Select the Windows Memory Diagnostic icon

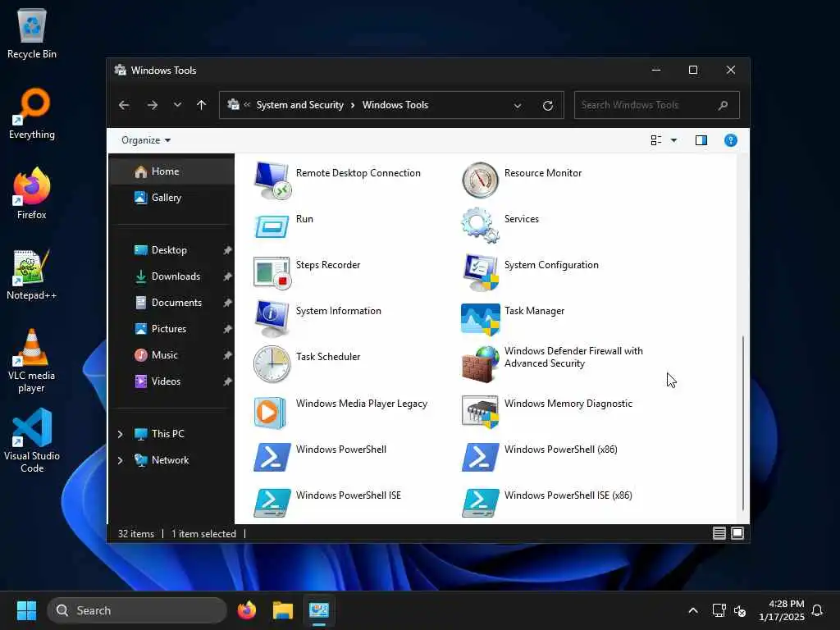point(480,412)
